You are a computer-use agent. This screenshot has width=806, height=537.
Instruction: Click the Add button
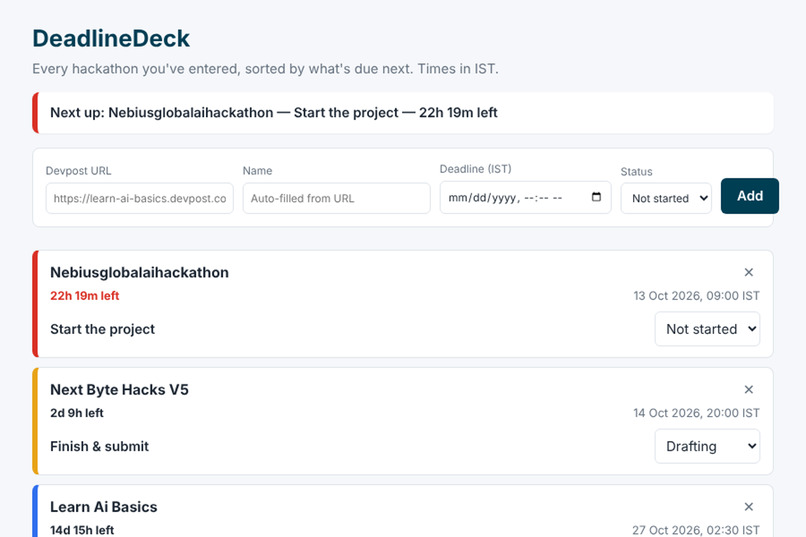[x=749, y=196]
